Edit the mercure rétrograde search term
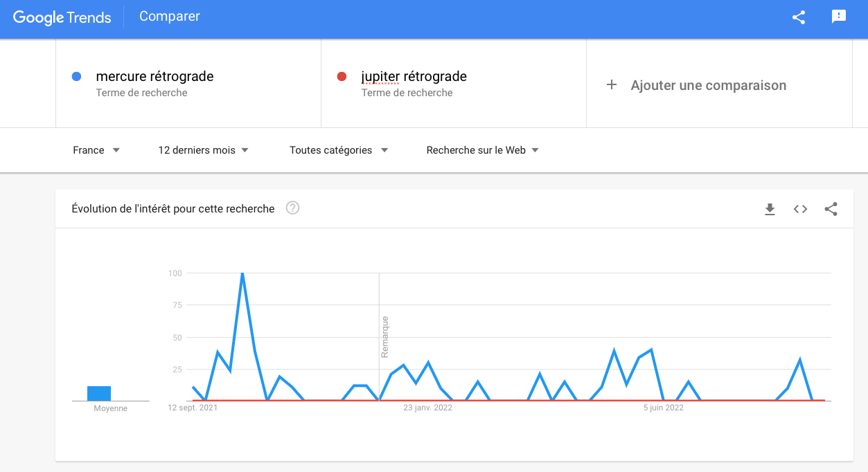 154,77
